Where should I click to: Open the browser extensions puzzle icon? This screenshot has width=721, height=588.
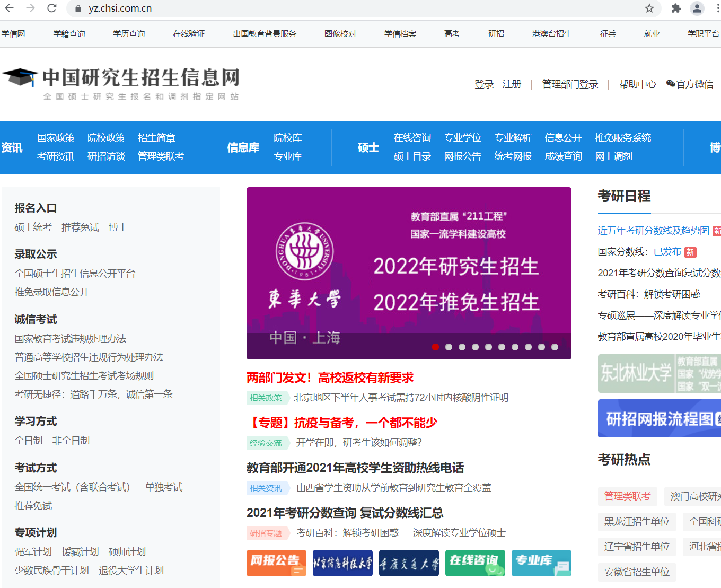[676, 8]
